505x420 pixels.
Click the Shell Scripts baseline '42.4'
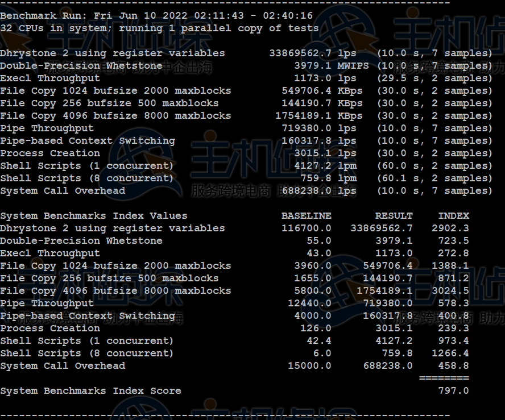pyautogui.click(x=319, y=341)
